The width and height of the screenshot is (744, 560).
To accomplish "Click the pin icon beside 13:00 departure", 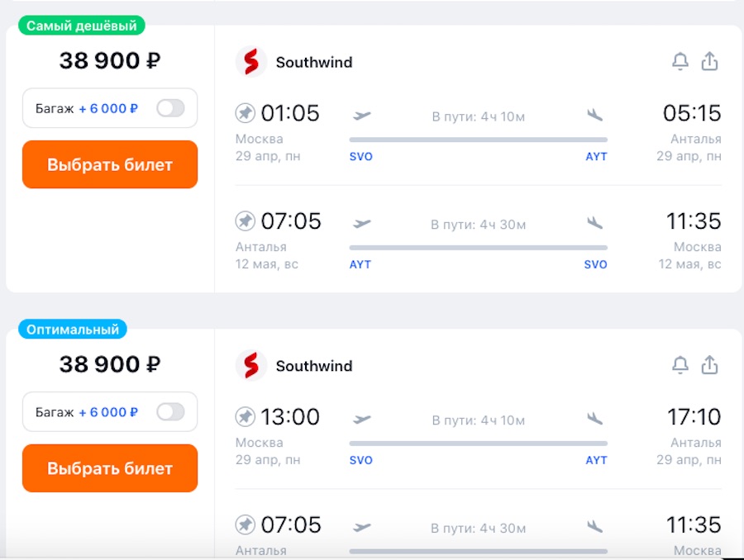I will point(246,416).
